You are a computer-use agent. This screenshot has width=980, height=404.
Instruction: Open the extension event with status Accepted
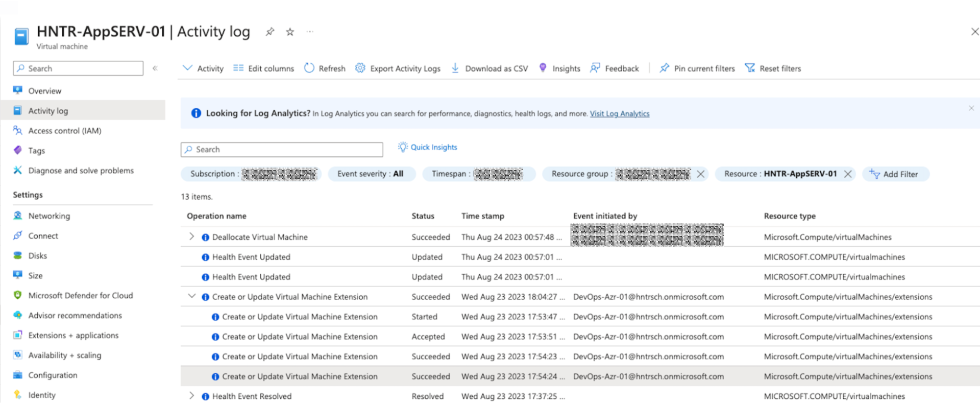tap(300, 337)
